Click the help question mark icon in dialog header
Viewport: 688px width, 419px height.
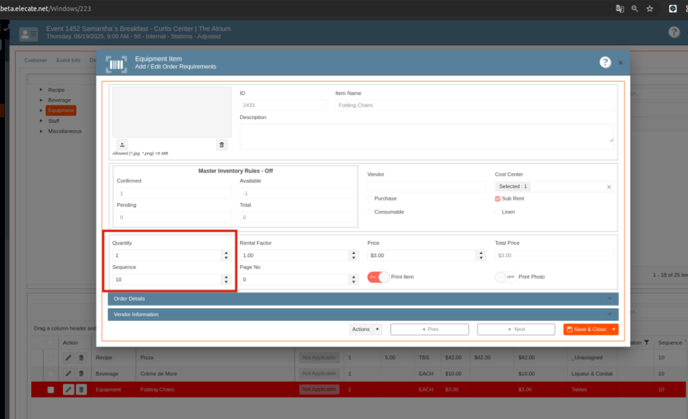pos(605,62)
